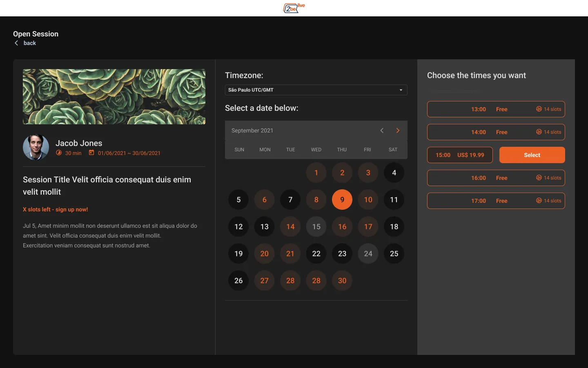Click the '01/06/2021 ~ 30/06/2021' date range

click(129, 153)
